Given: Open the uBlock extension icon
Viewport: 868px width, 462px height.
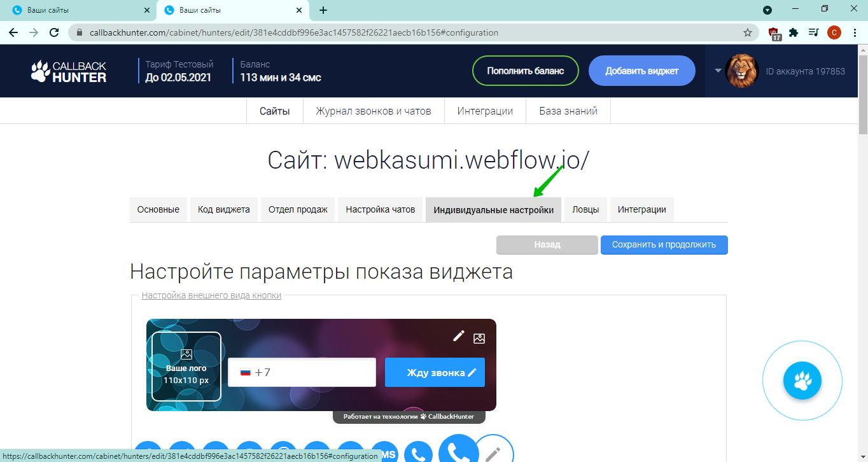Looking at the screenshot, I should (774, 33).
